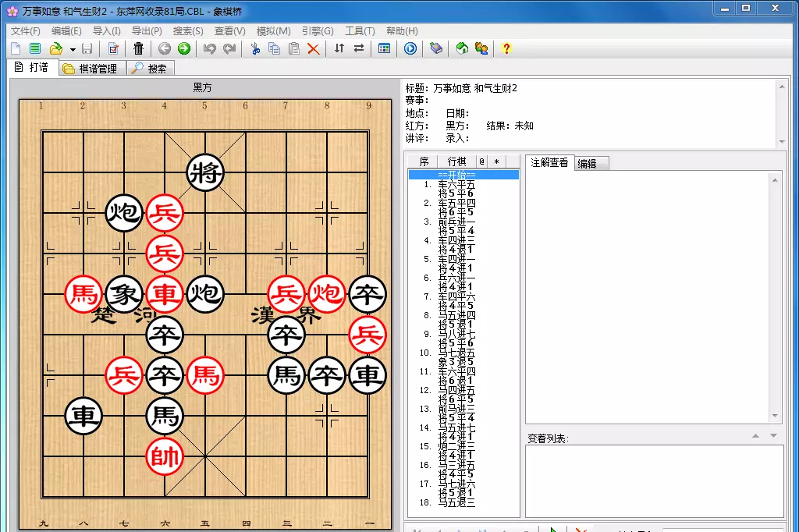Select the cut (scissors) tool in toolbar

[254, 48]
